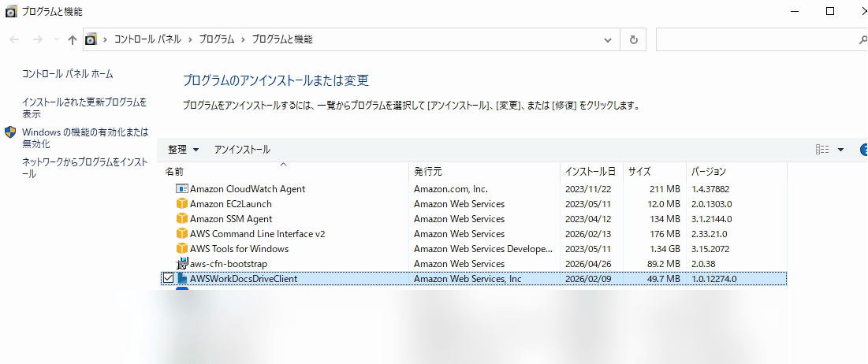Click the up arrow navigation button
Viewport: 868px width, 364px height.
pyautogui.click(x=73, y=39)
